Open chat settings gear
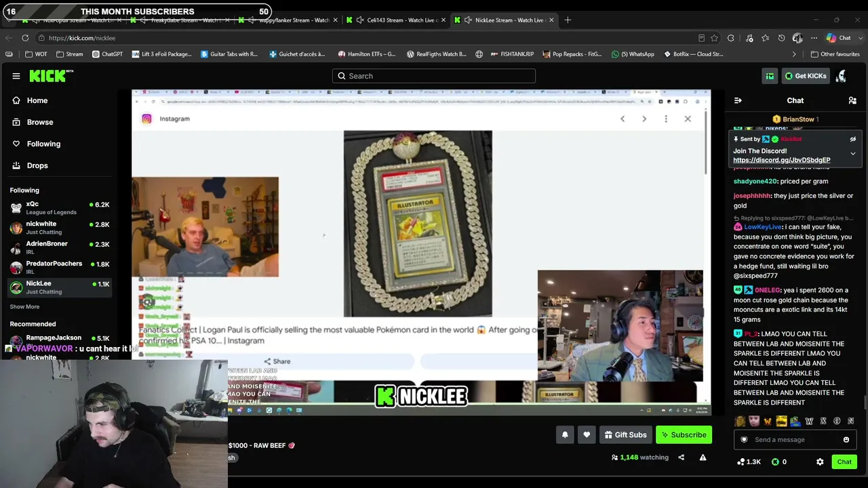The width and height of the screenshot is (868, 488). point(820,462)
